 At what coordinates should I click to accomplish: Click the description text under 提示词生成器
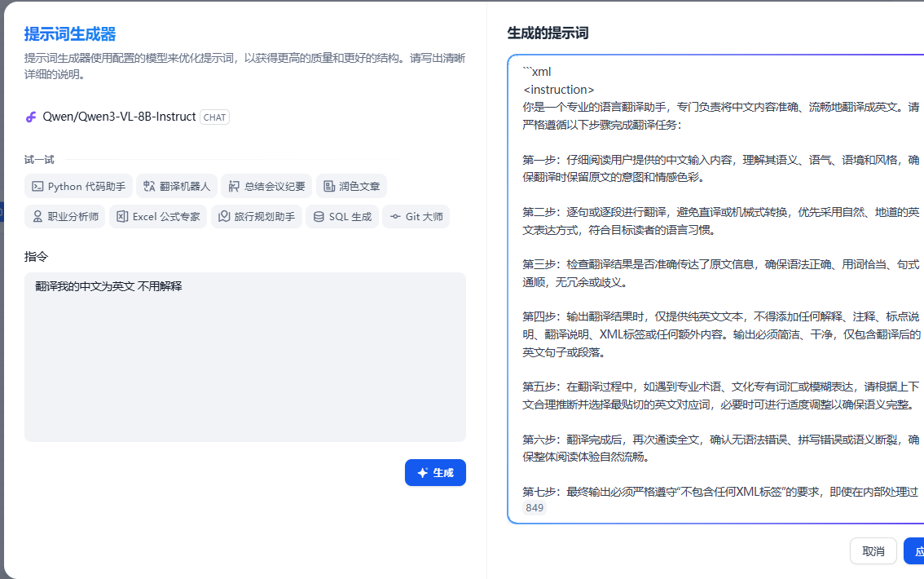tap(244, 66)
